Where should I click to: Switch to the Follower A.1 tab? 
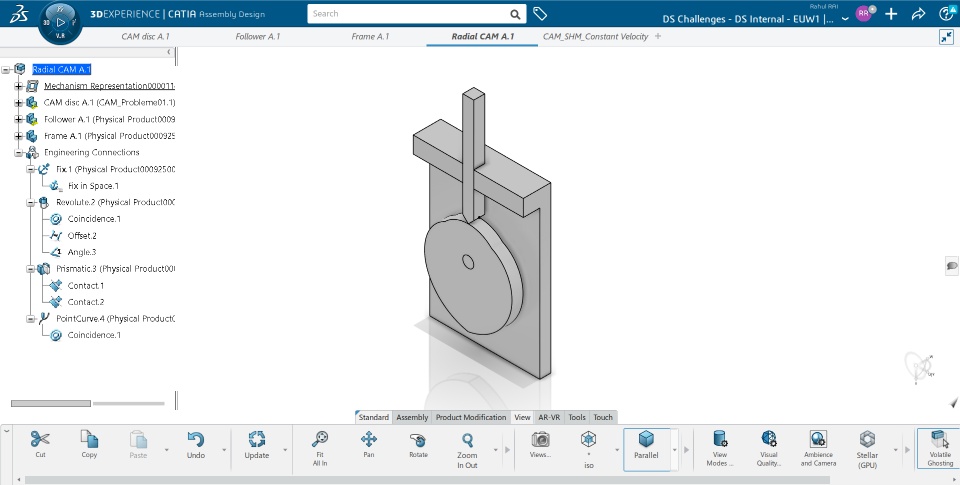[x=258, y=37]
